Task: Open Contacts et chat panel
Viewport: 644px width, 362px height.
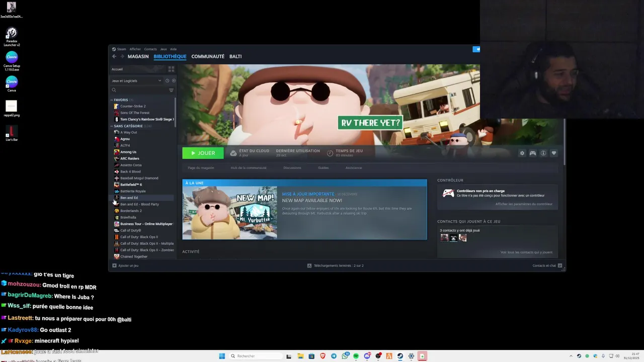Action: (x=547, y=265)
